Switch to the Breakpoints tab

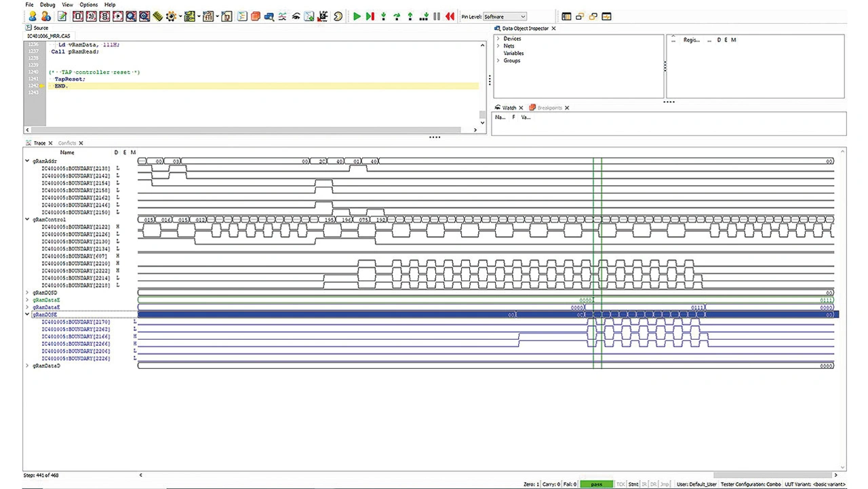pos(549,108)
